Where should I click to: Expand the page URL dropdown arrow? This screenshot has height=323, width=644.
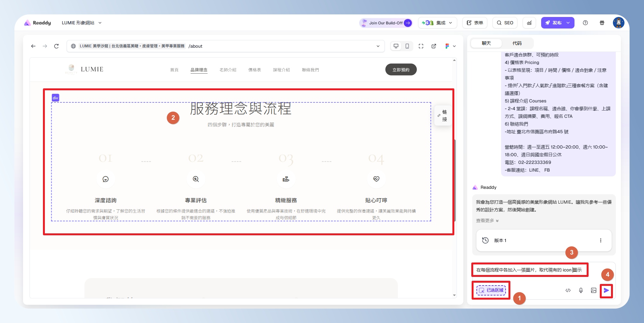[378, 46]
